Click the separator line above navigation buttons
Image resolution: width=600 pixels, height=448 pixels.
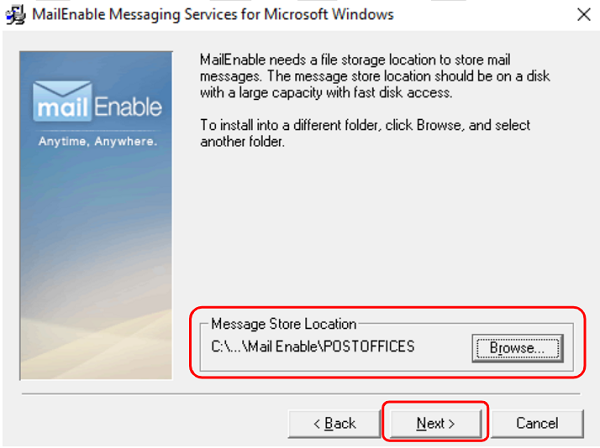(x=300, y=393)
